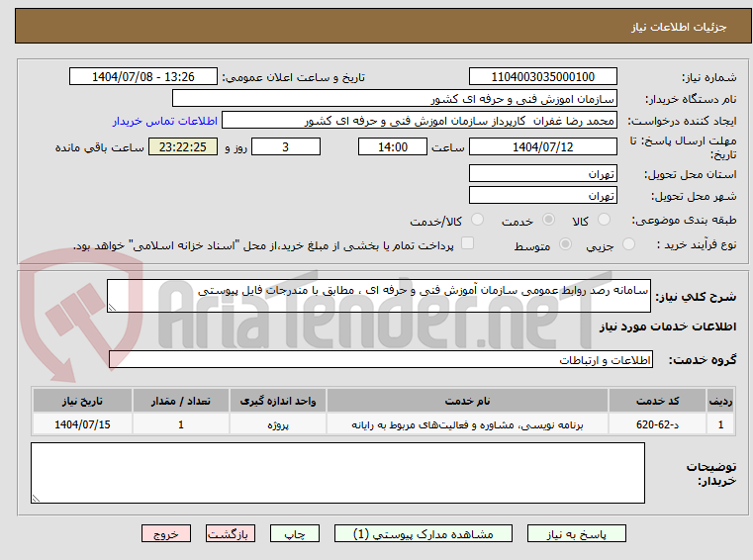Click the توضیحات خریدار text area
Screen dimensions: 753x560
[x=337, y=473]
